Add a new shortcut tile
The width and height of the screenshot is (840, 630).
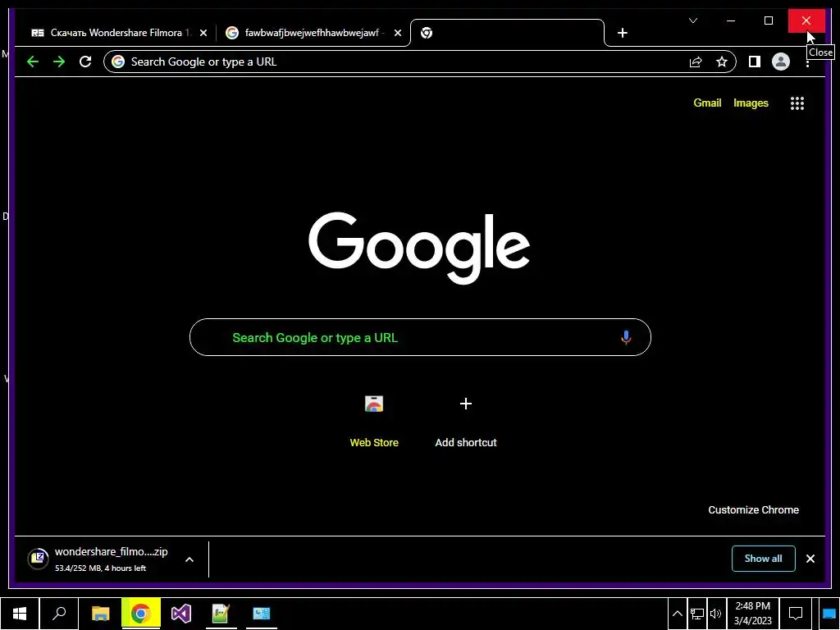click(x=466, y=421)
